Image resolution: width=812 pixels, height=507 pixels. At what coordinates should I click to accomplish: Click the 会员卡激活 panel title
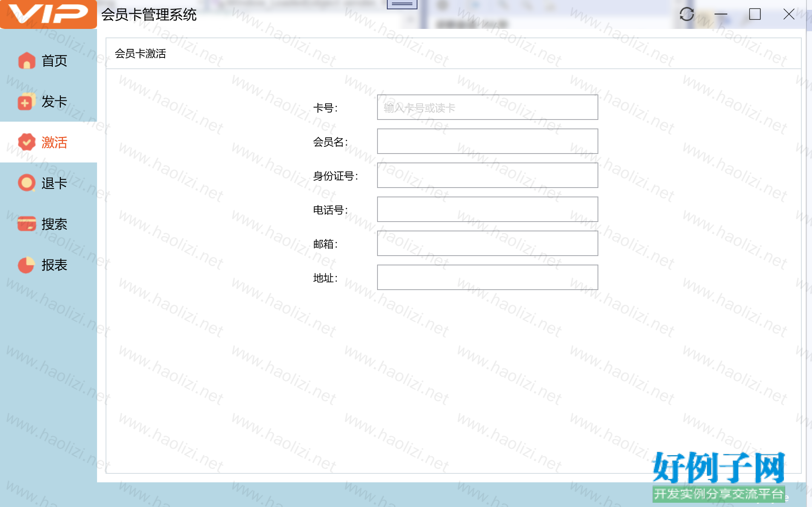(140, 54)
